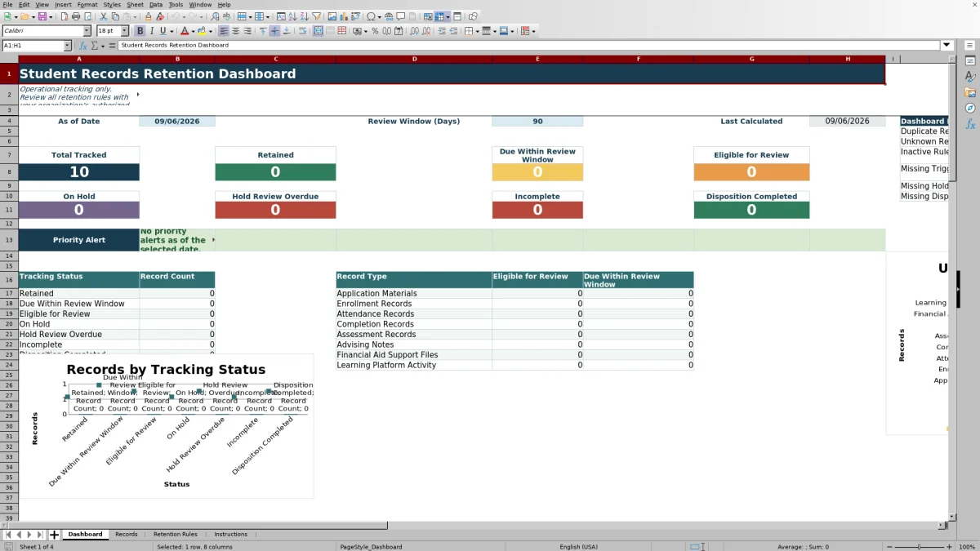Open the Save button dropdown arrow
The image size is (980, 551).
pyautogui.click(x=51, y=16)
